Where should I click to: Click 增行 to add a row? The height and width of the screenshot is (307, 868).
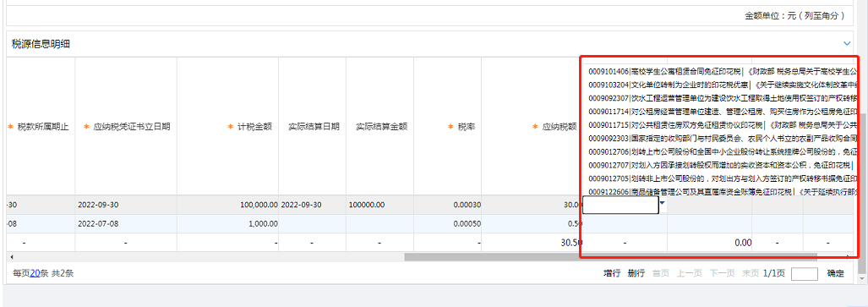click(x=612, y=273)
